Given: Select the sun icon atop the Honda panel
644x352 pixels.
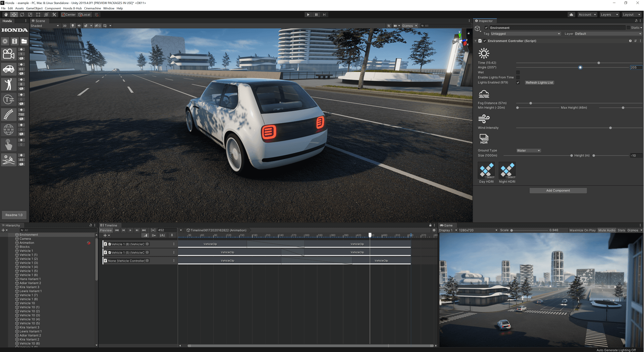Looking at the screenshot, I should (5, 41).
